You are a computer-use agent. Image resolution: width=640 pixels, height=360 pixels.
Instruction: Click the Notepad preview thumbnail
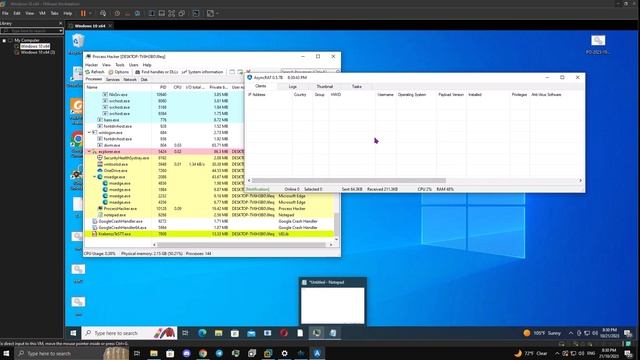tap(333, 305)
